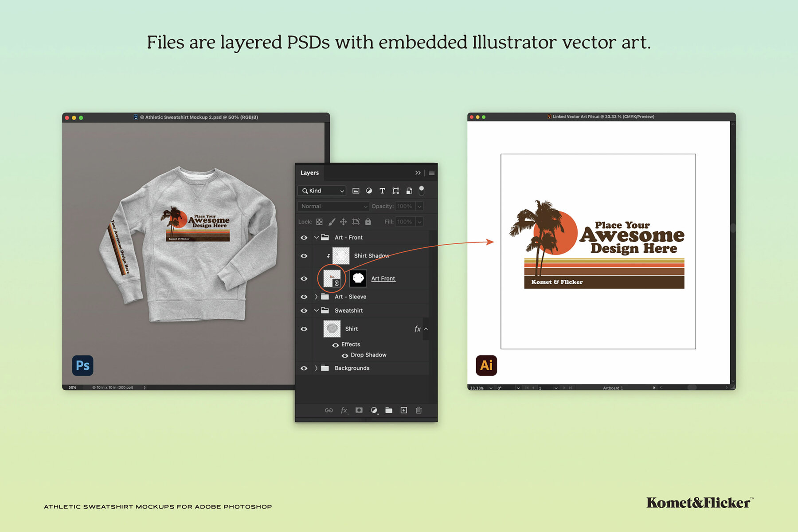The height and width of the screenshot is (532, 798).
Task: Collapse the Art - Front group
Action: pos(316,237)
